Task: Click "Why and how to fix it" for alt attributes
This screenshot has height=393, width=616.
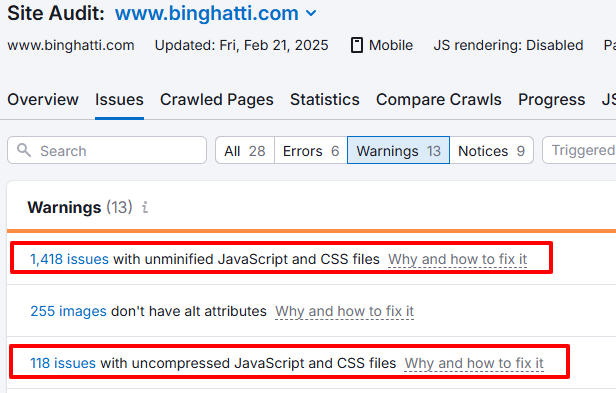Action: point(345,311)
